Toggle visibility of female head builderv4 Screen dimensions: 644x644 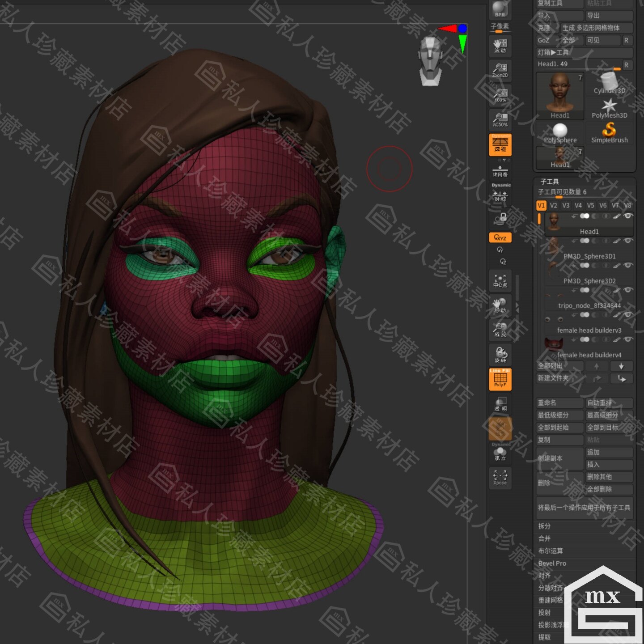click(628, 339)
